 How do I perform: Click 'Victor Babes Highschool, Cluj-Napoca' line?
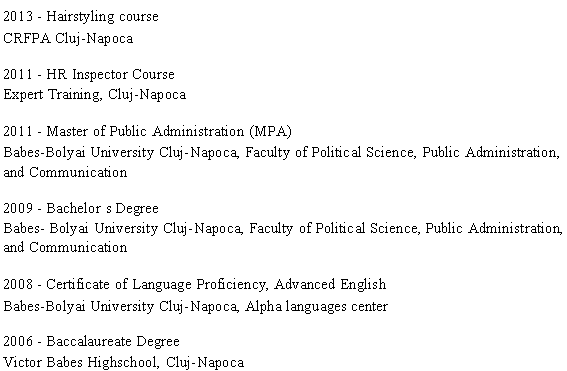(124, 362)
